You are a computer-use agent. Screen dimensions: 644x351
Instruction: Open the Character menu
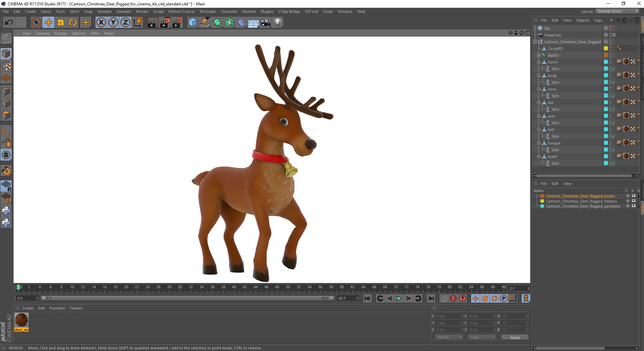[x=229, y=11]
